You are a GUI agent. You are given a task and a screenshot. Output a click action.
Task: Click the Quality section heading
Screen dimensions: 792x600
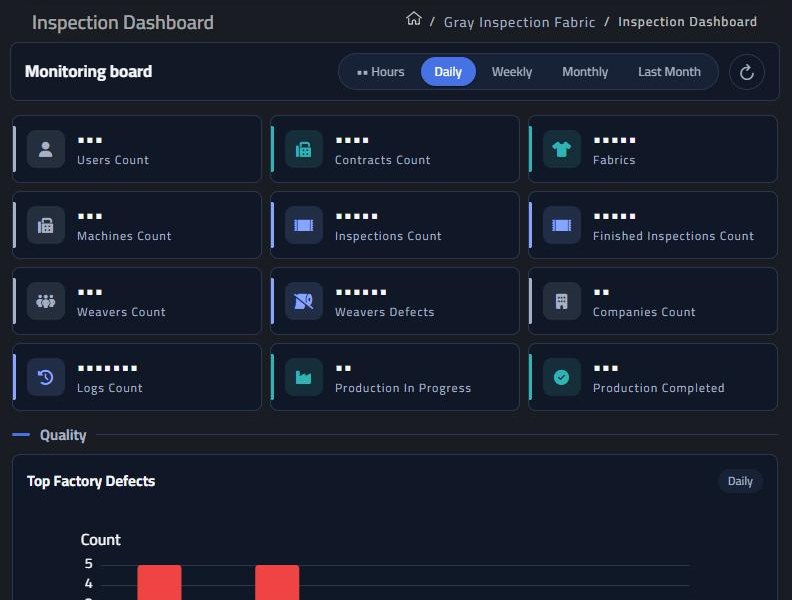[x=63, y=435]
